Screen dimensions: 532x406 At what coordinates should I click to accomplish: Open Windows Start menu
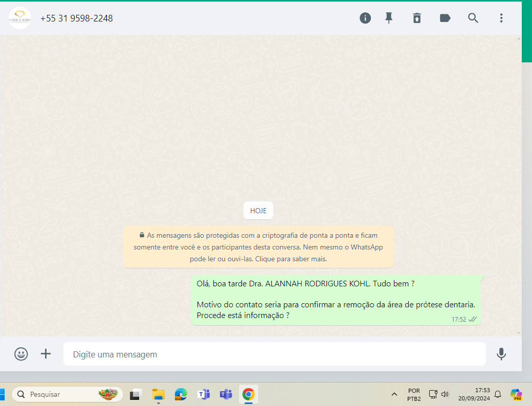coord(2,394)
